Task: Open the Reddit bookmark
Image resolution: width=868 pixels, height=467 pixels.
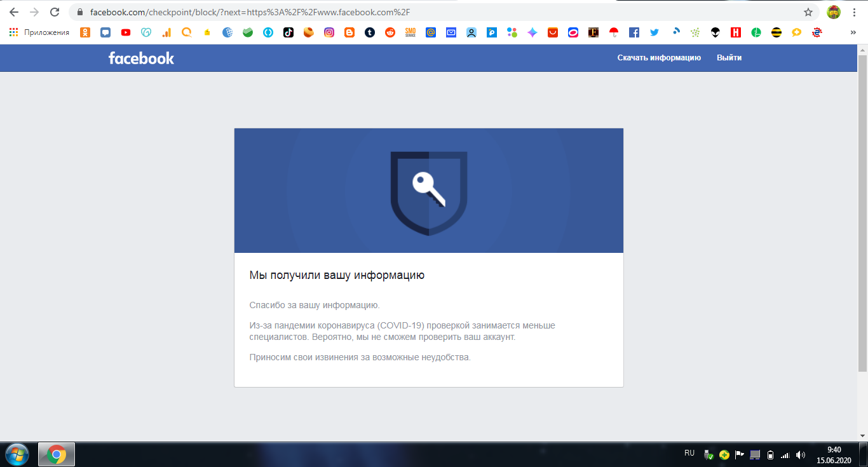Action: [x=390, y=32]
